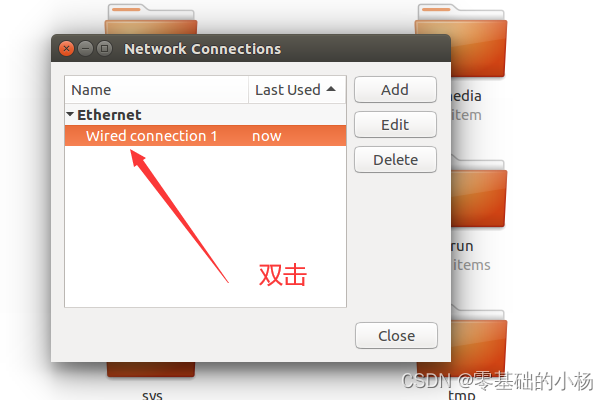
Task: Select the folder icon above the dialog's left side
Action: click(x=151, y=19)
